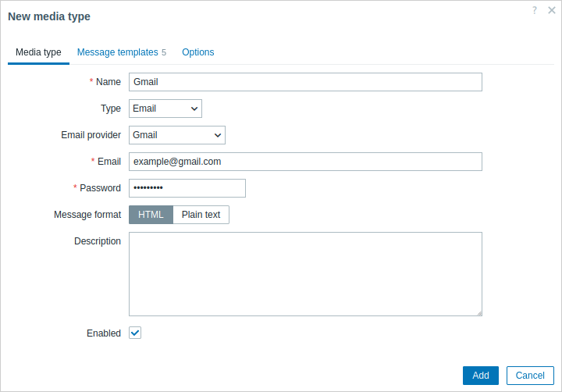The image size is (562, 392).
Task: Grab the Description textarea resize handle
Action: (479, 313)
